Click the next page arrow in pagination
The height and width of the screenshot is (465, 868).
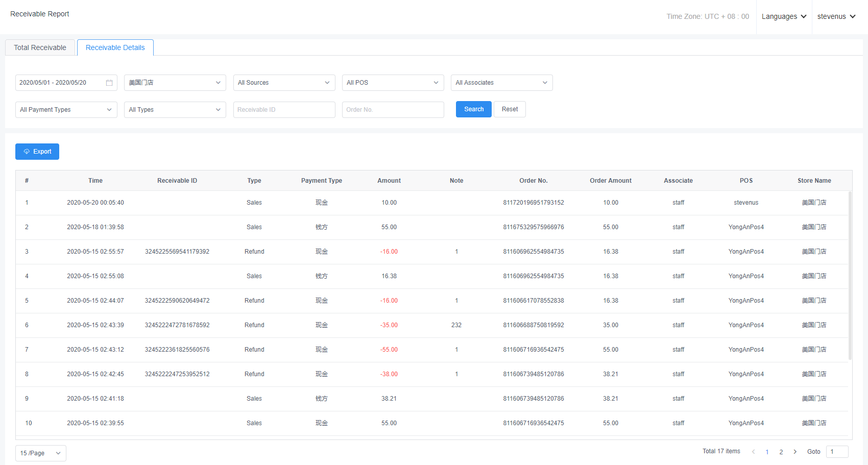coord(795,452)
